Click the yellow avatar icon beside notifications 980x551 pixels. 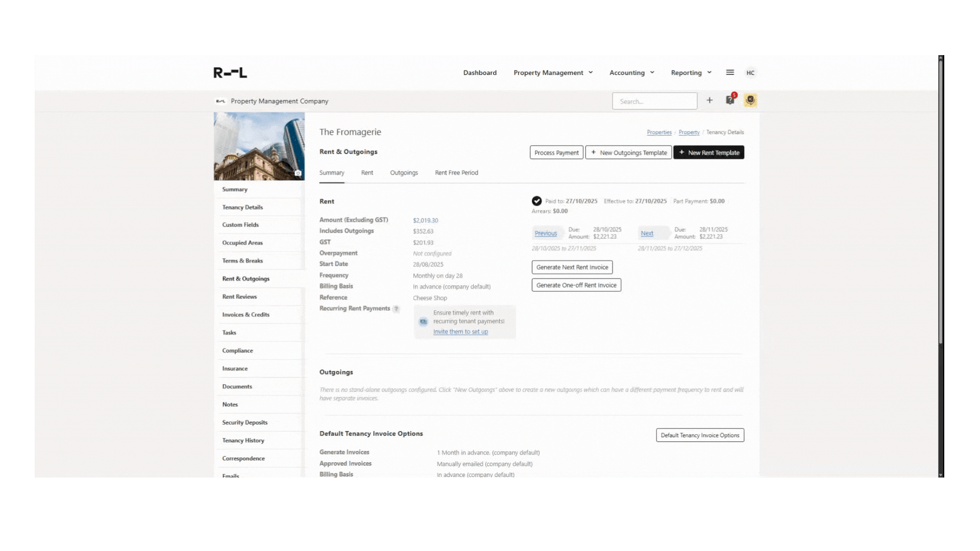click(750, 100)
